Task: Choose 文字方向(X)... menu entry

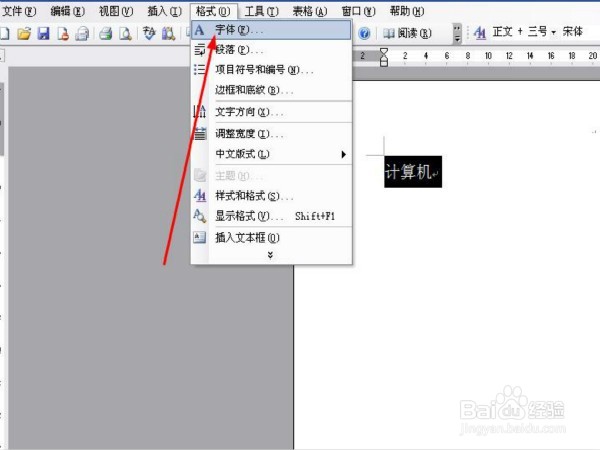Action: click(271, 112)
